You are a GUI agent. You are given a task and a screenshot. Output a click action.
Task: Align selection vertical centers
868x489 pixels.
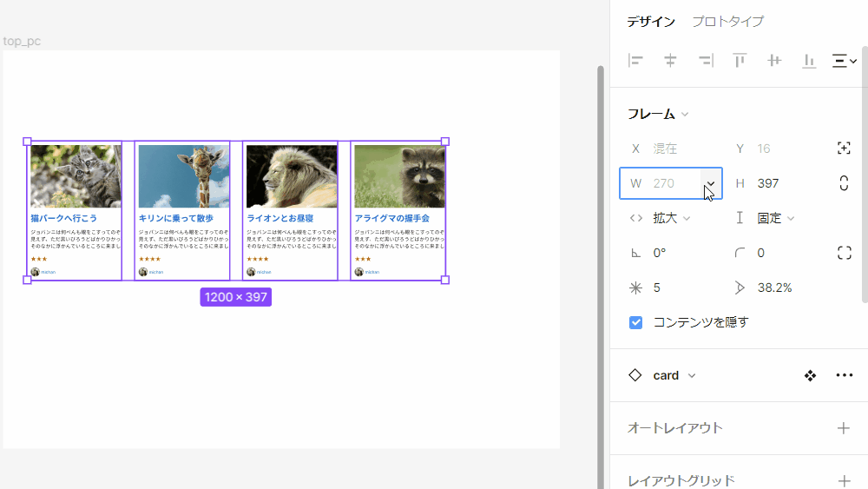pos(774,60)
